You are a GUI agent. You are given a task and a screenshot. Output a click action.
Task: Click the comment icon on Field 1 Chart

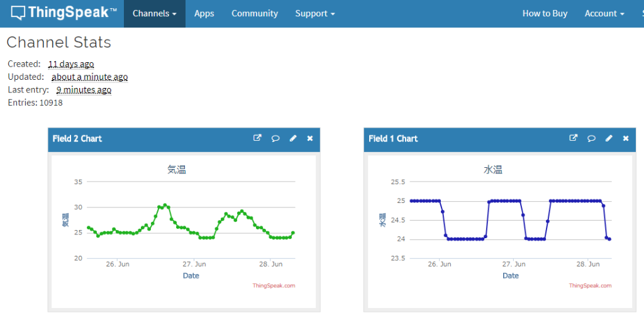point(591,138)
